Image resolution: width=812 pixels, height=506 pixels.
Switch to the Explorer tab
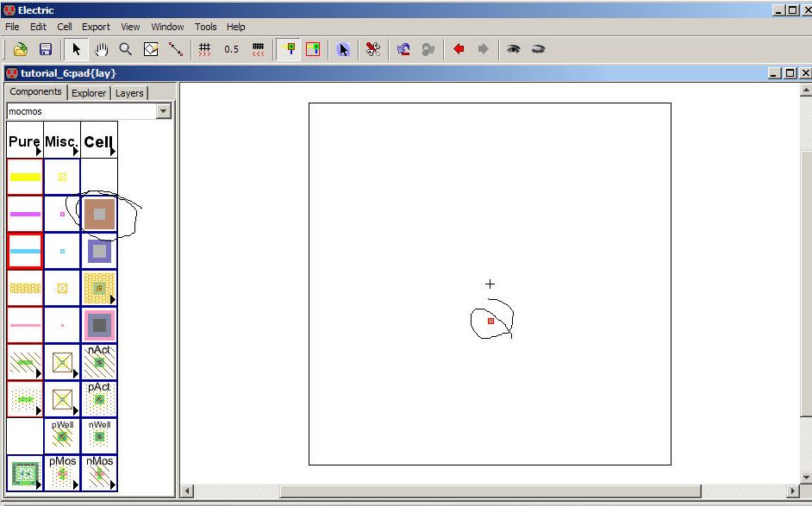(x=89, y=93)
